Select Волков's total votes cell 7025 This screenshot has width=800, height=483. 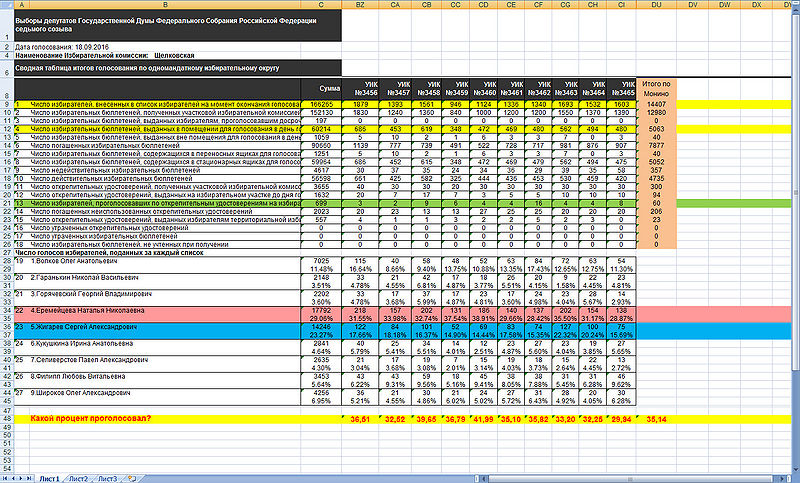(321, 261)
